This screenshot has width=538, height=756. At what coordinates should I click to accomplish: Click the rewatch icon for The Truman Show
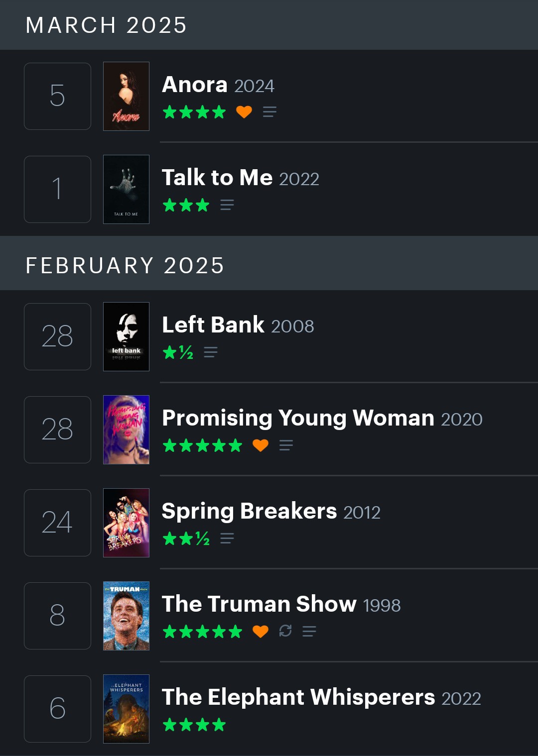285,631
